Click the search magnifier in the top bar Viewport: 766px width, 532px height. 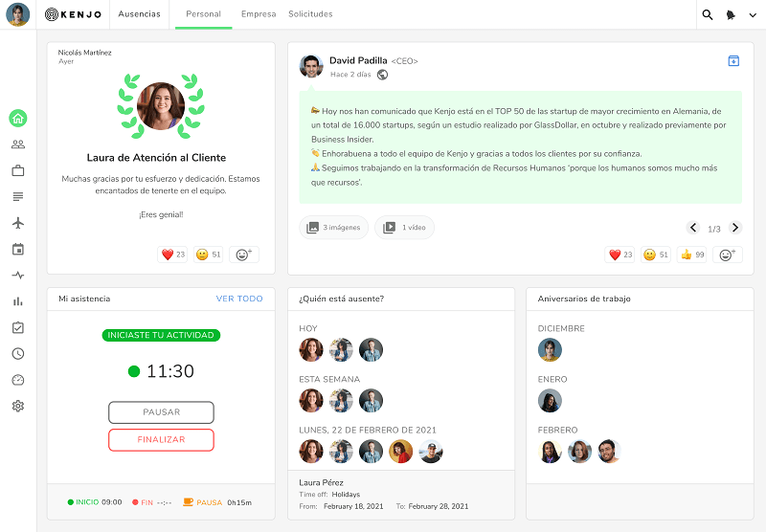pyautogui.click(x=708, y=14)
